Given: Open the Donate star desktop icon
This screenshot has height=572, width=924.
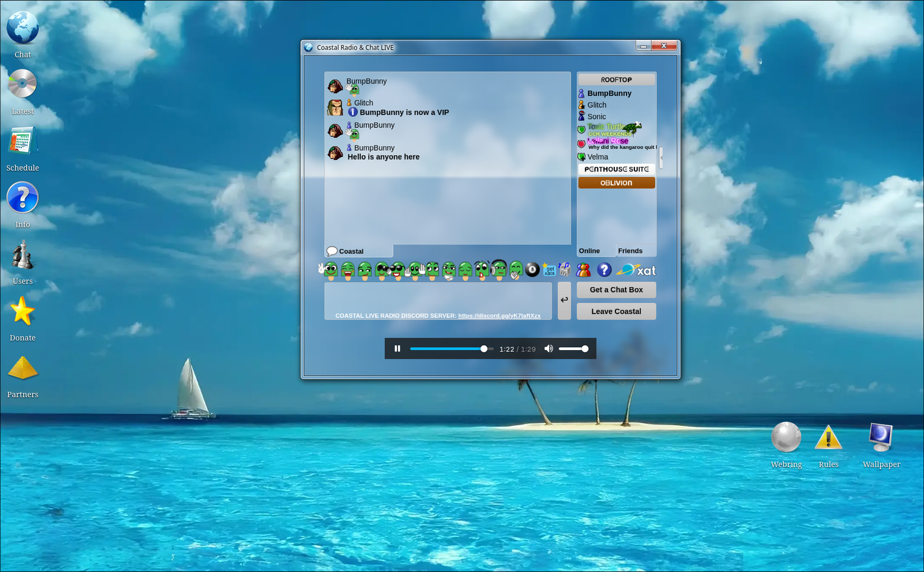Looking at the screenshot, I should pos(22,311).
